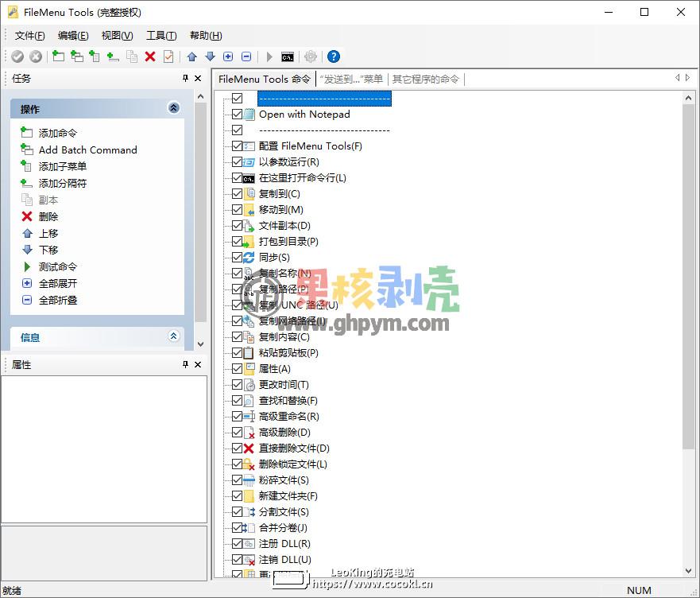
Task: Open the 工具(T) menu
Action: pos(161,36)
